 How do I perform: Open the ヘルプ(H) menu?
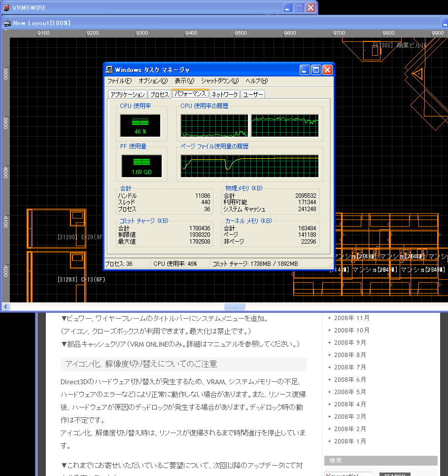pyautogui.click(x=257, y=81)
